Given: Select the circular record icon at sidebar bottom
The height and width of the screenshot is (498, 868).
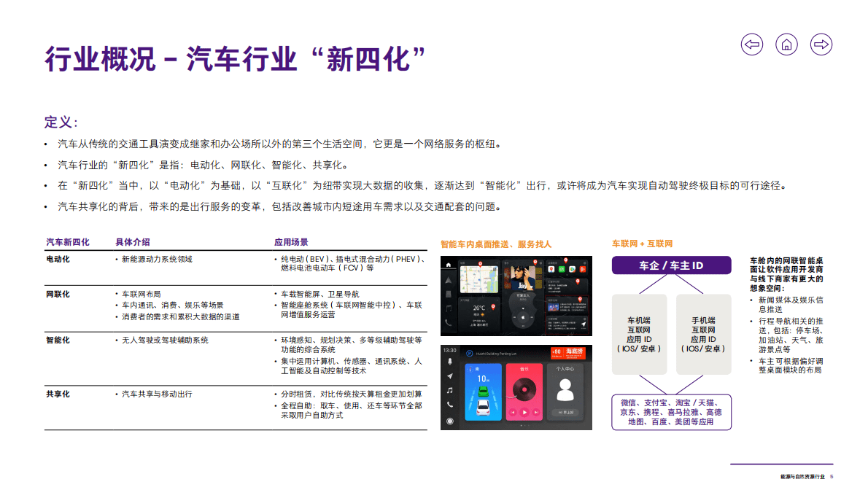Looking at the screenshot, I should pyautogui.click(x=449, y=422).
